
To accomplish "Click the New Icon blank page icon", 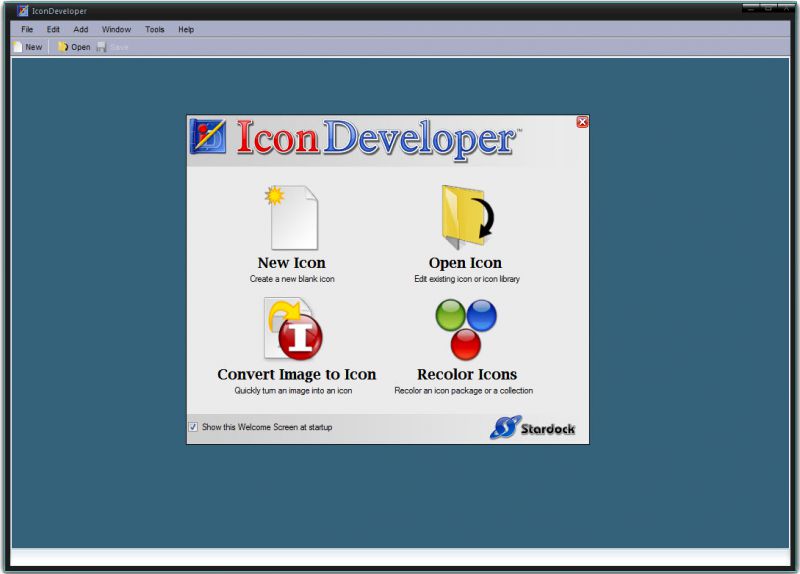I will tap(292, 217).
